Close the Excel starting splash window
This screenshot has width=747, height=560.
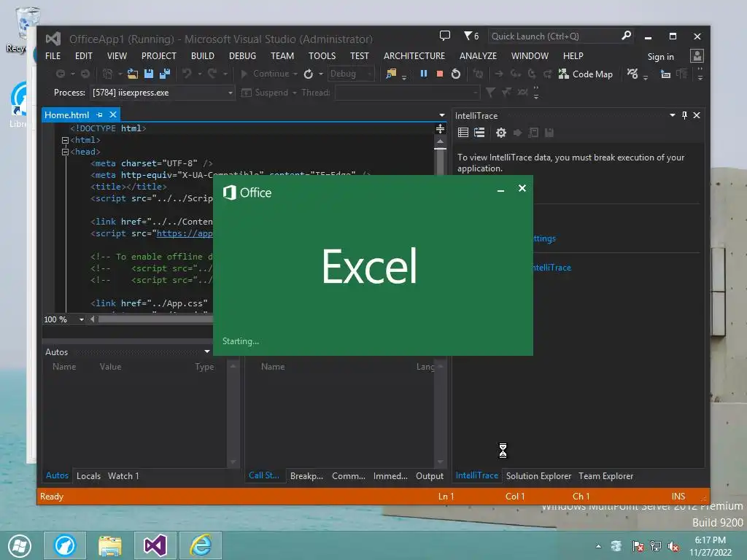tap(522, 189)
